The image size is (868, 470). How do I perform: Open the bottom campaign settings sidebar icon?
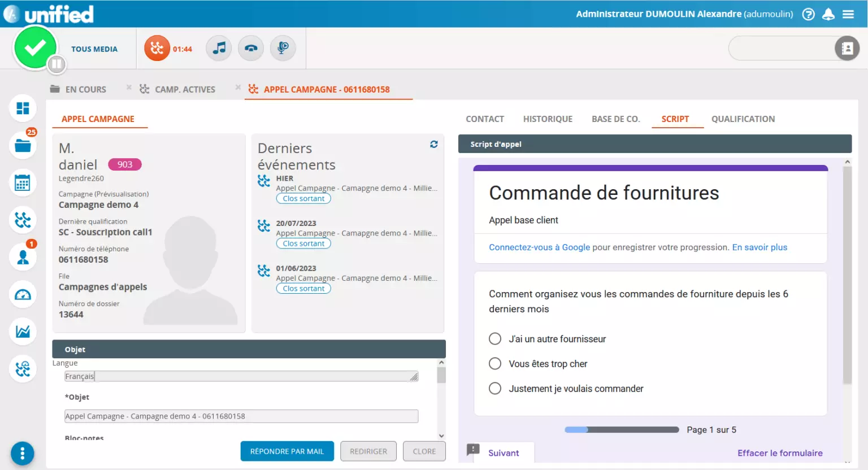23,369
